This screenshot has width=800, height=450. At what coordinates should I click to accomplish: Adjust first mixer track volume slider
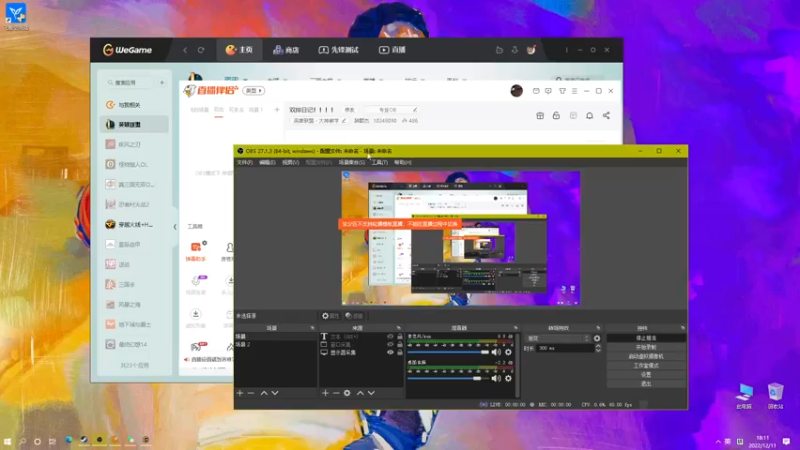pos(448,352)
